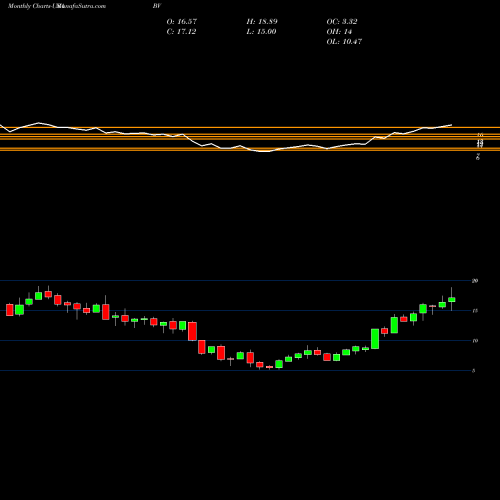Click the OH: 14 reading
The image size is (500, 500).
click(x=339, y=31)
